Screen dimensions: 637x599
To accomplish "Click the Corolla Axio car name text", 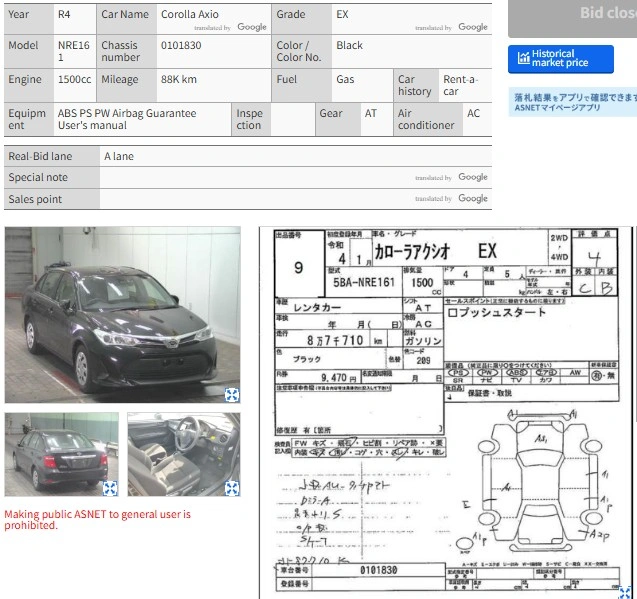I will tap(190, 14).
